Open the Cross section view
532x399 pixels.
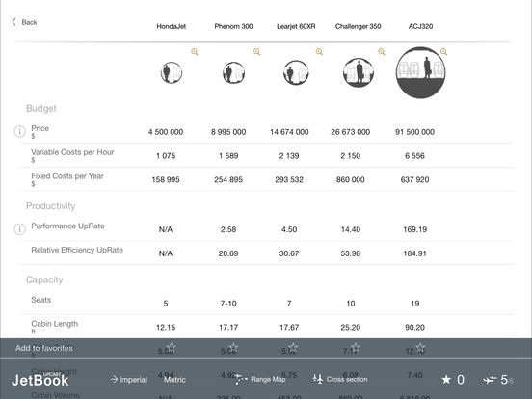pyautogui.click(x=340, y=379)
